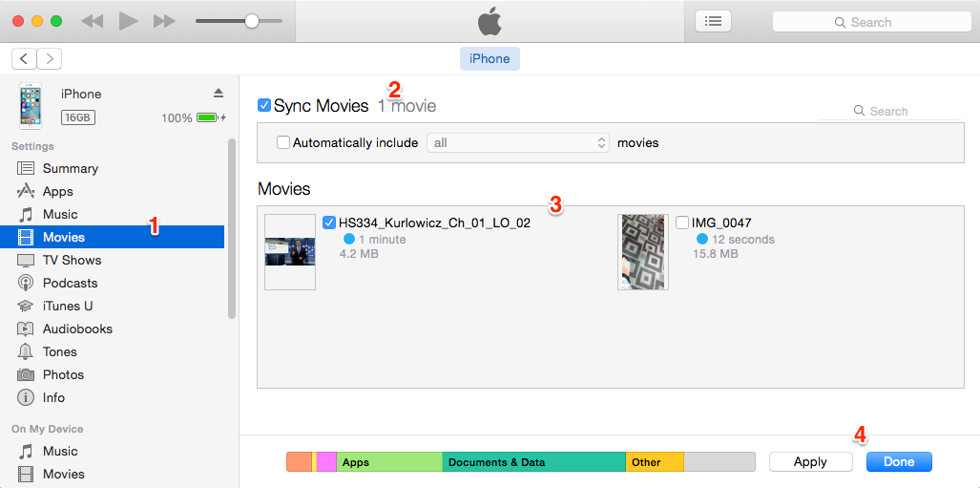Screen dimensions: 980x488
Task: Click the play button
Action: [x=128, y=21]
